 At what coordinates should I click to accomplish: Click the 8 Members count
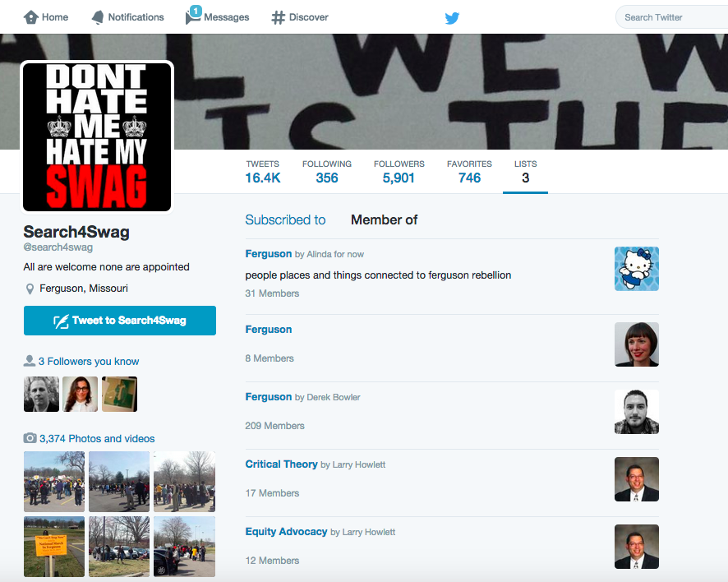[x=270, y=358]
